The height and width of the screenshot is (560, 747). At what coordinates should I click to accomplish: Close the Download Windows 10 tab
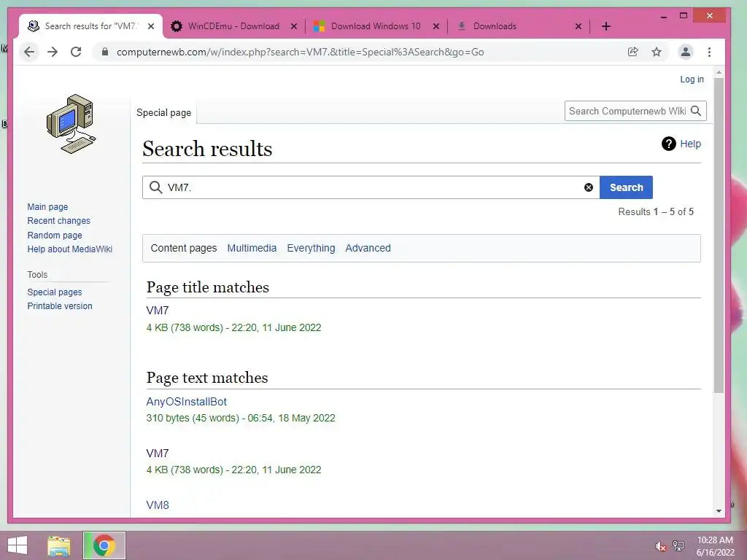coord(436,26)
